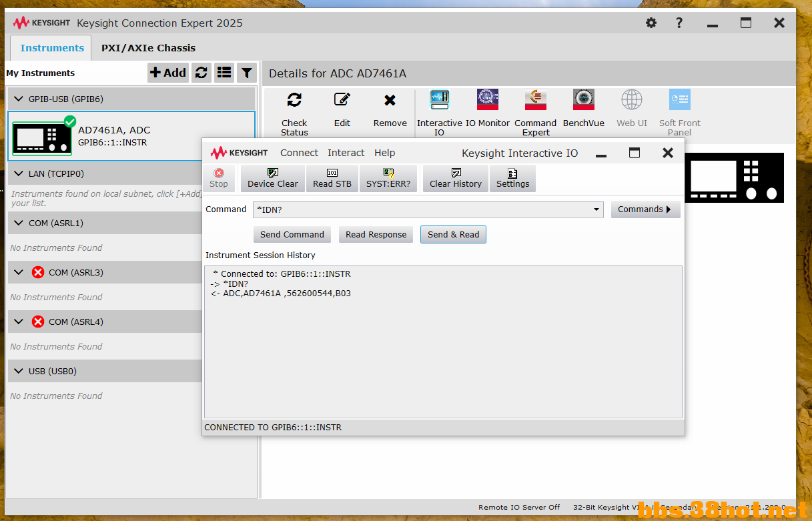Viewport: 812px width, 521px height.
Task: Query SYST:ERR? from the toolbar
Action: tap(388, 178)
